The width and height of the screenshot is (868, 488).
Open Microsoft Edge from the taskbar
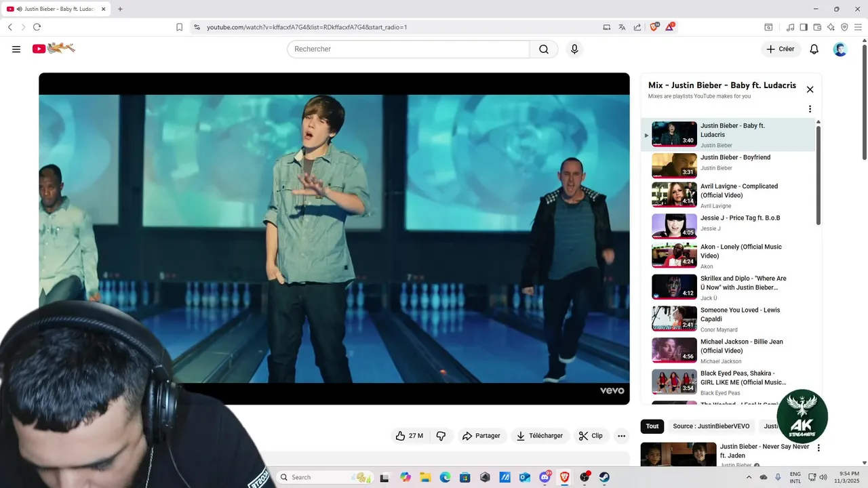point(445,477)
